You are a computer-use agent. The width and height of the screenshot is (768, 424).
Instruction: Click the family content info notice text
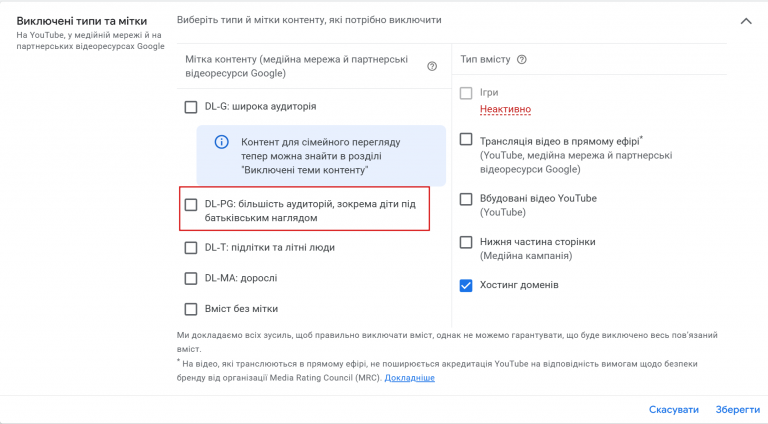pyautogui.click(x=320, y=157)
